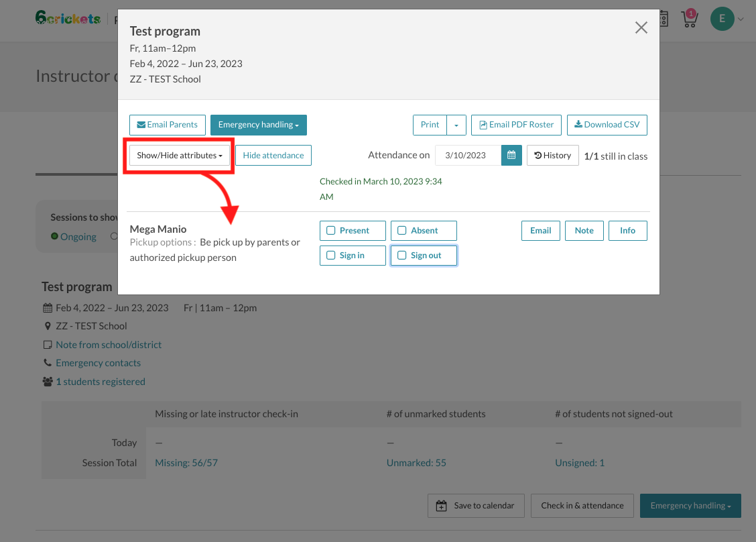This screenshot has width=756, height=542.
Task: Click the Info button for student
Action: click(627, 231)
